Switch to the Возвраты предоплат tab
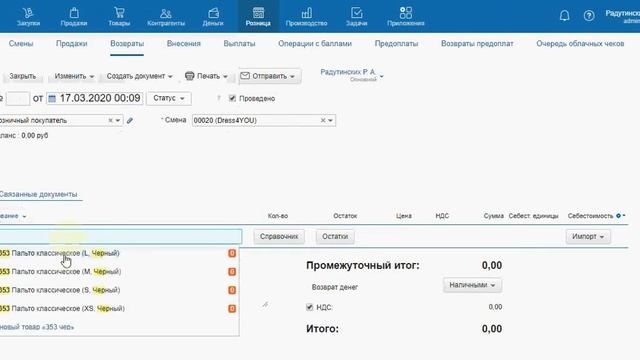The height and width of the screenshot is (360, 640). (x=477, y=44)
